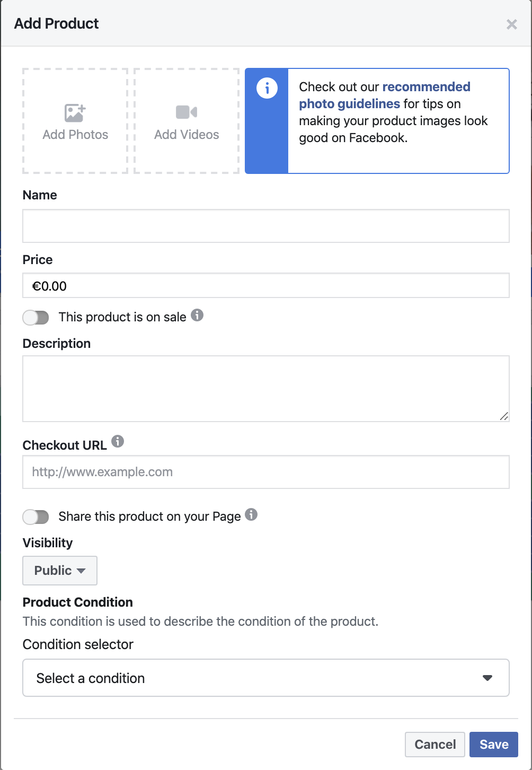Click the Checkout URL input field
Image resolution: width=532 pixels, height=770 pixels.
(x=266, y=472)
